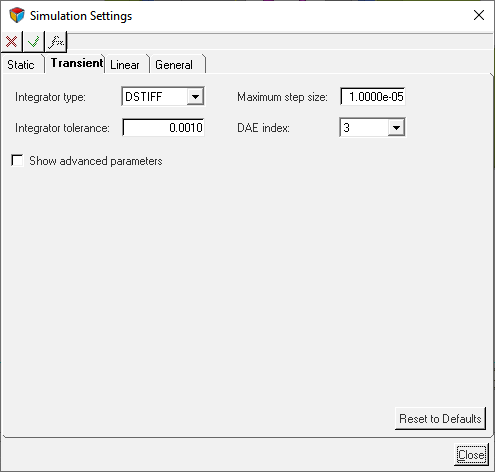Screen dimensions: 495x472
Task: Expand the Integrator type dropdown
Action: click(x=195, y=97)
